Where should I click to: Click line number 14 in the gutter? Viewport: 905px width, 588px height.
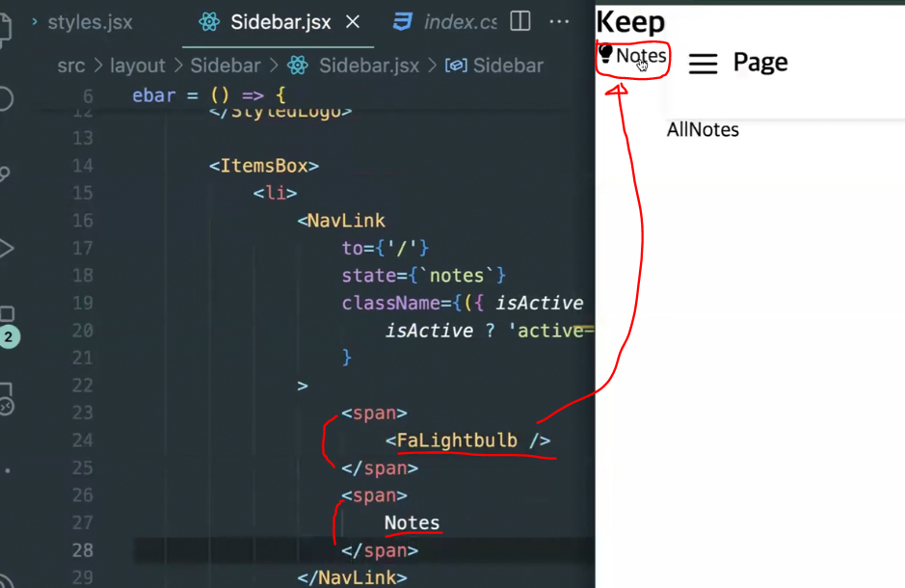(x=83, y=166)
